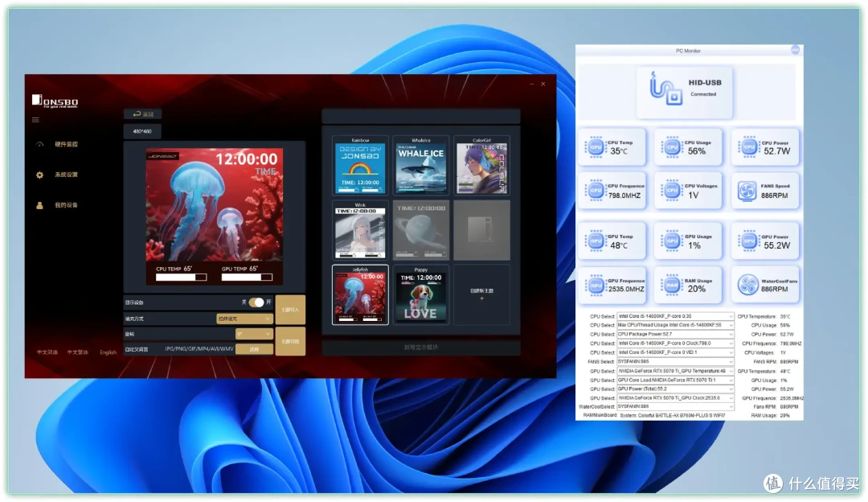Select the Puppy theme thumbnail
The height and width of the screenshot is (502, 868).
(421, 294)
